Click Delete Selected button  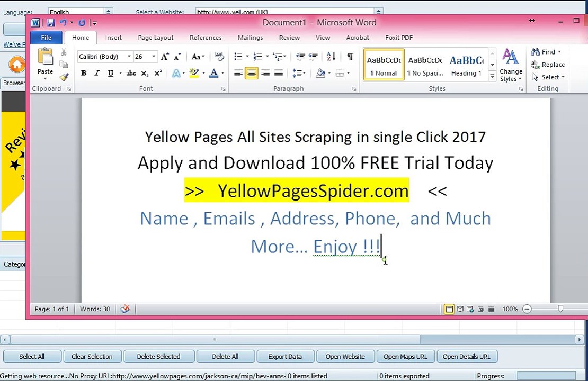tap(158, 357)
